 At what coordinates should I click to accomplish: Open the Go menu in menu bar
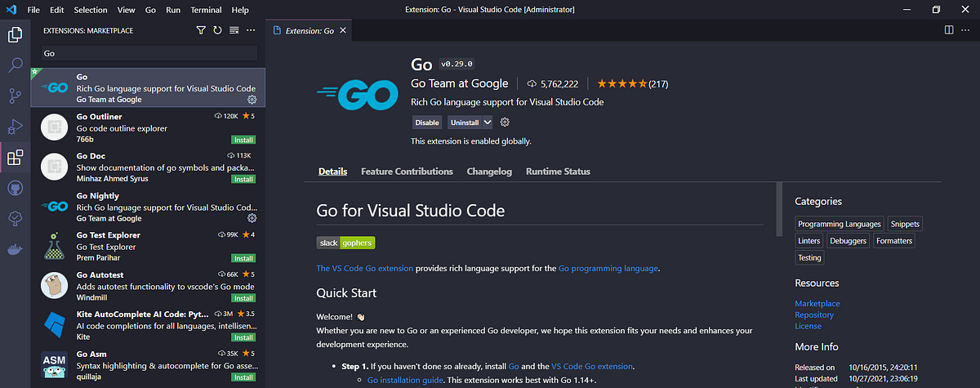[x=150, y=10]
